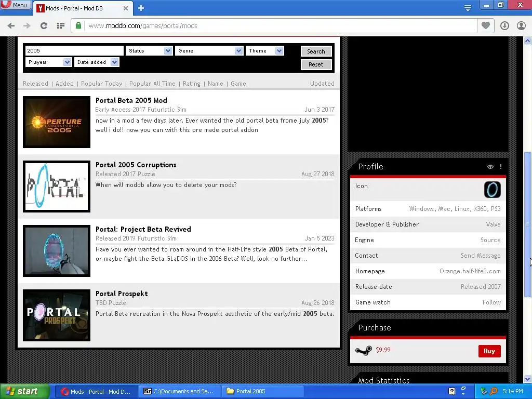This screenshot has width=532, height=399.
Task: Switch to Portal 2005 folder taskbar window
Action: (262, 392)
